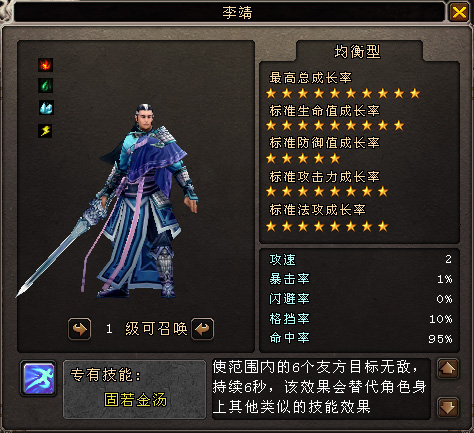
Task: Click the 专有技能 固若金汤 skill panel
Action: click(x=134, y=389)
